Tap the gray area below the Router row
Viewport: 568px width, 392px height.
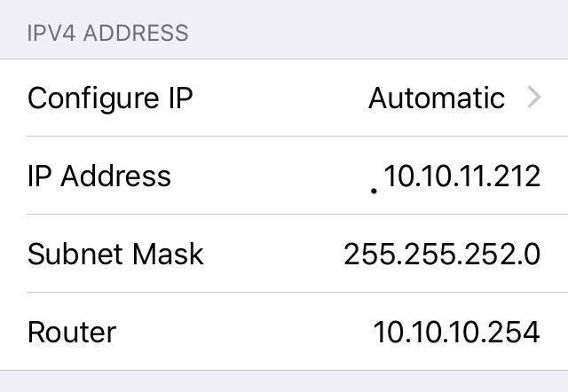tap(284, 381)
